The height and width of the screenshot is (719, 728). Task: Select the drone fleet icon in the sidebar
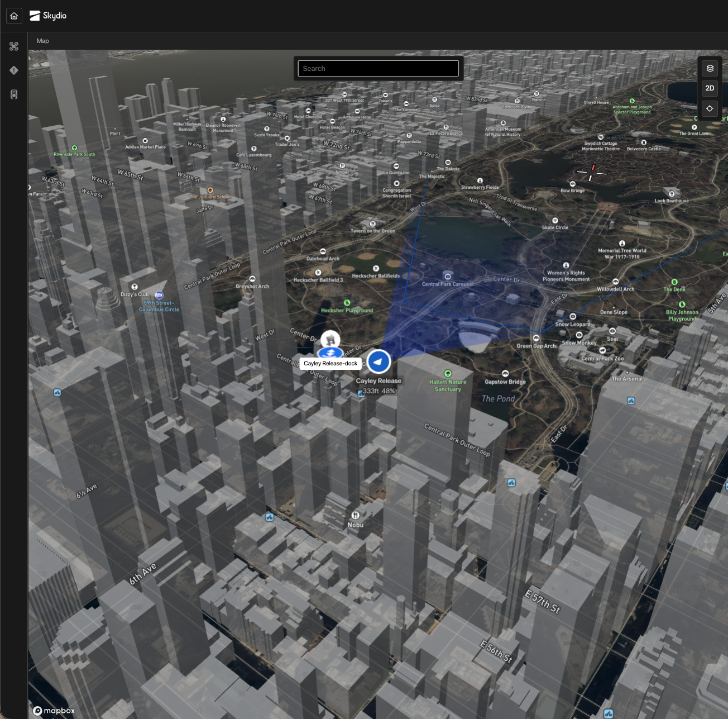point(14,46)
